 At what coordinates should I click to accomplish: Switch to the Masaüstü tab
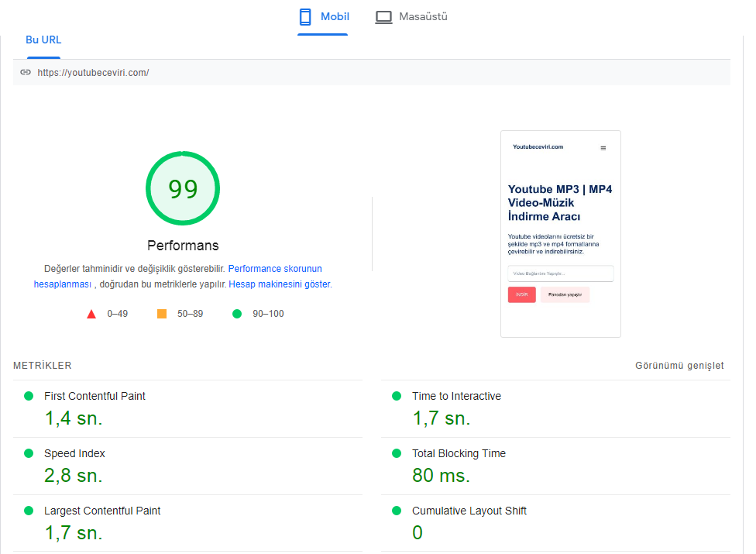coord(411,17)
